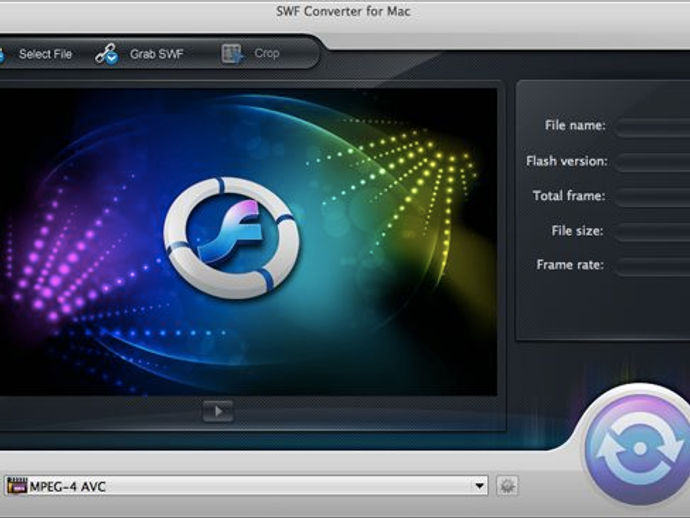690x518 pixels.
Task: Click the File name: label
Action: pyautogui.click(x=575, y=125)
